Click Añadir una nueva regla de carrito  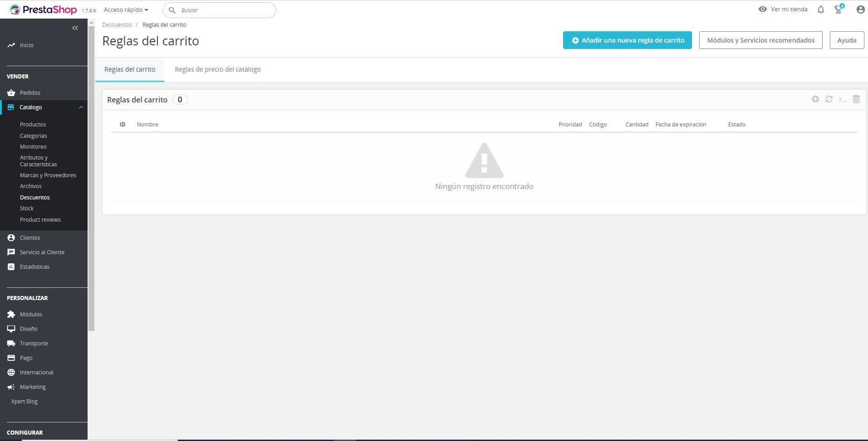point(627,40)
